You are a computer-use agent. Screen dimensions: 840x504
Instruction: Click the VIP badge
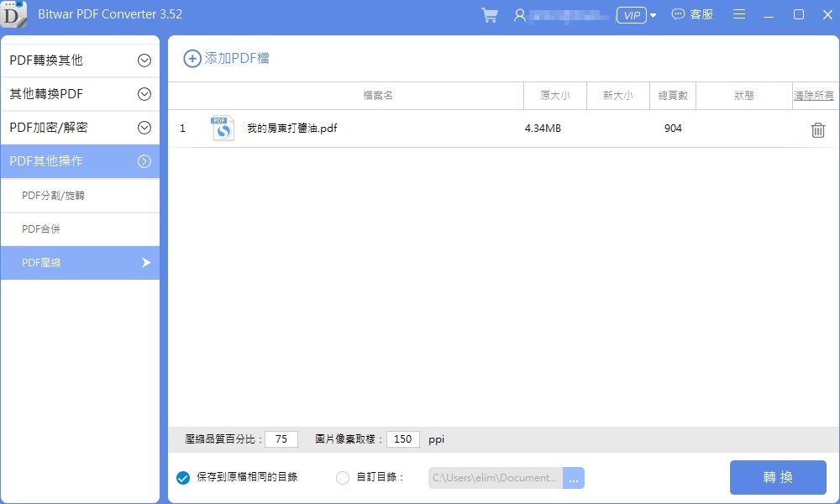pos(631,15)
